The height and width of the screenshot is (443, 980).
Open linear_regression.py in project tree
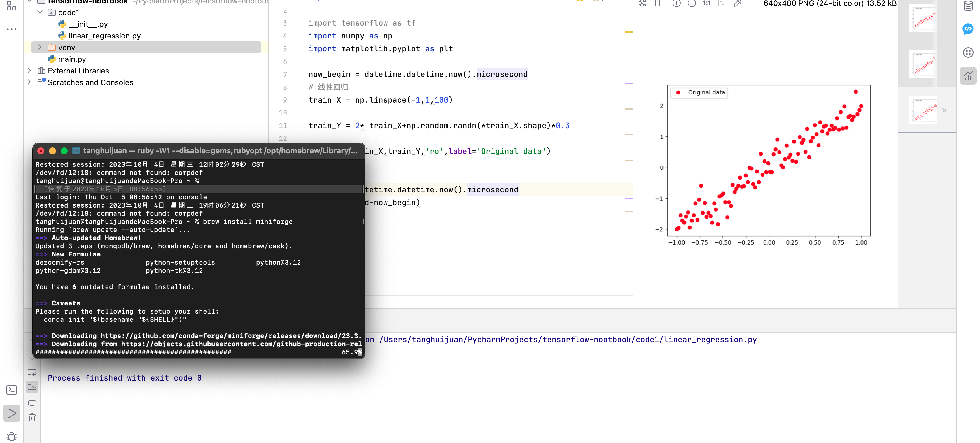click(104, 36)
